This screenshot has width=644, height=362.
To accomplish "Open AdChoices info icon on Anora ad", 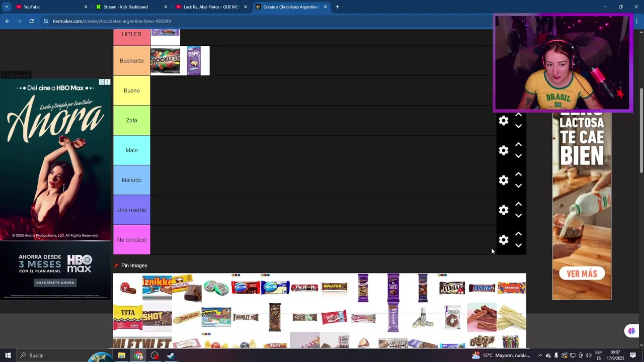I will 101,82.
